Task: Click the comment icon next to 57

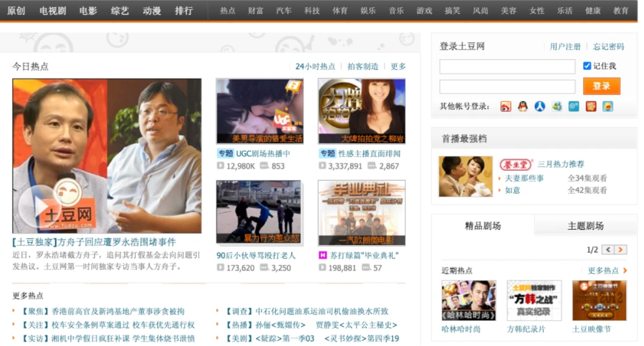Action: coord(366,267)
